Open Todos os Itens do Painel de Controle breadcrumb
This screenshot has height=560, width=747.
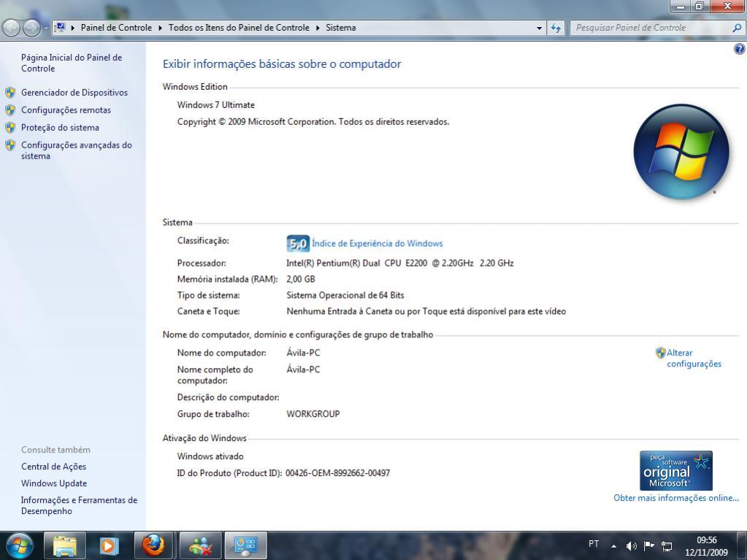click(240, 28)
